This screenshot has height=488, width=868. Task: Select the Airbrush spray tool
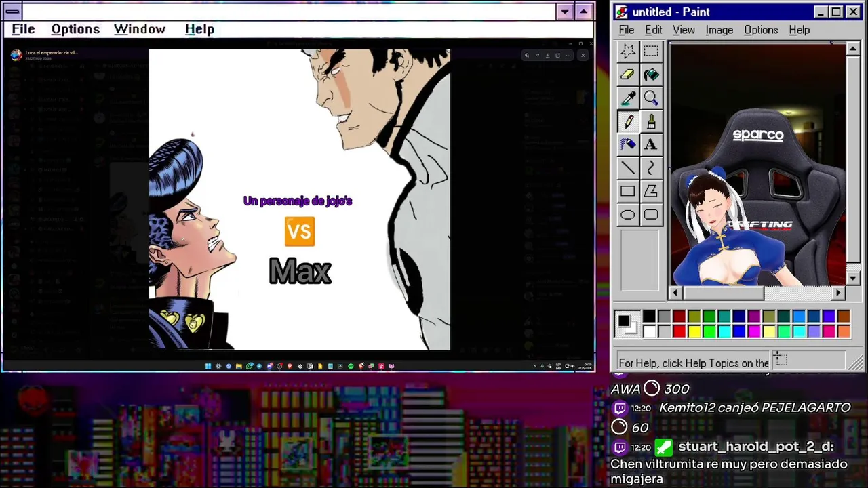tap(628, 144)
